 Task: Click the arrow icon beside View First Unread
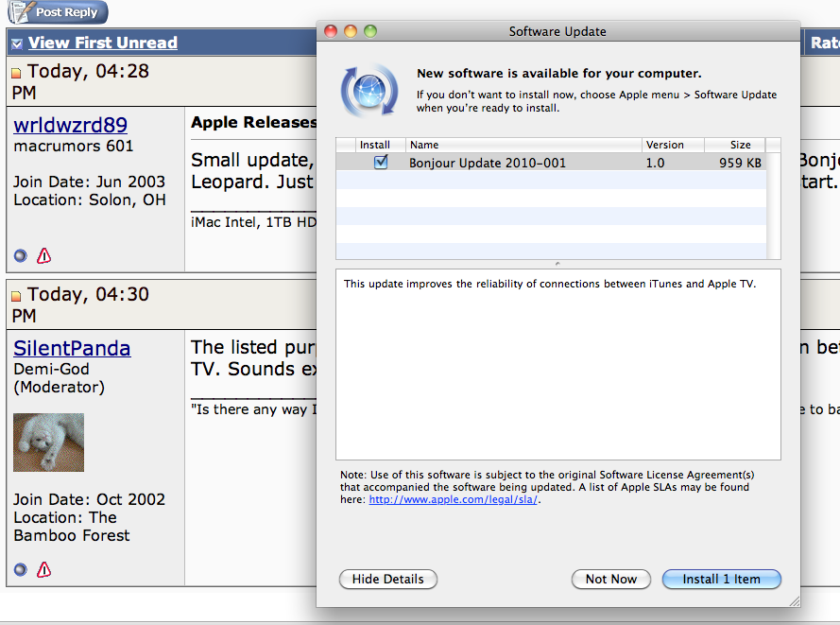(x=17, y=43)
